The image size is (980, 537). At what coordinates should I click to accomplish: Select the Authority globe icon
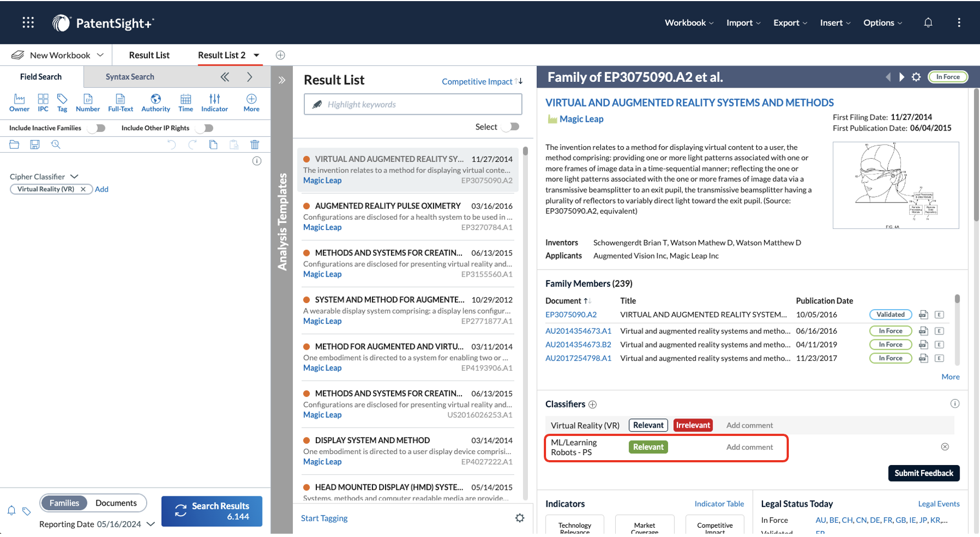coord(156,103)
